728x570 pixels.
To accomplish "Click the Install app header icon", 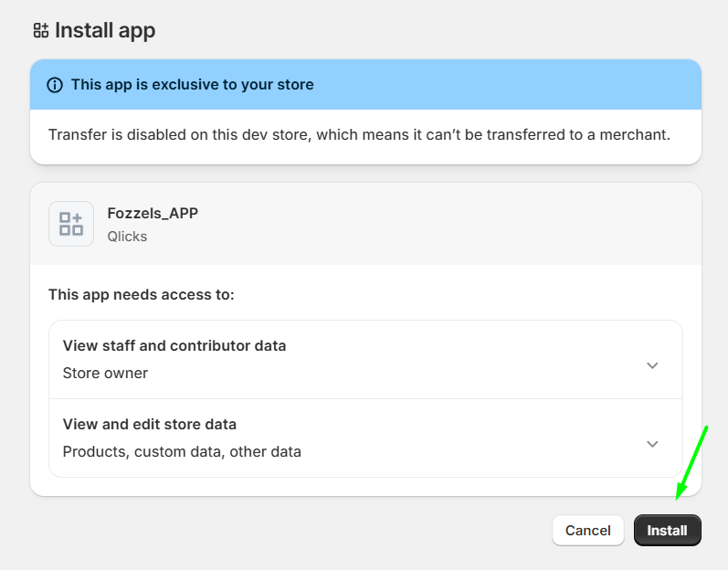I will pyautogui.click(x=41, y=31).
